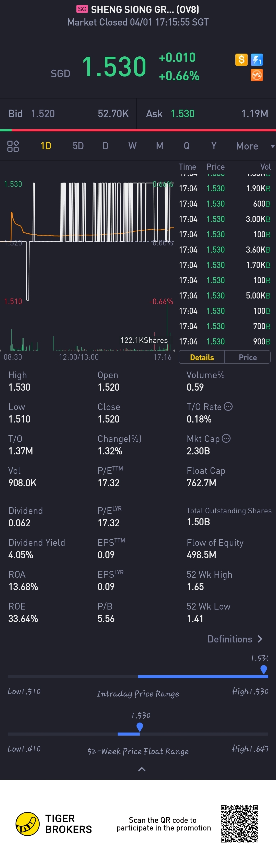This screenshot has height=868, width=276.
Task: Tap the blue lightning bolt icon
Action: (257, 60)
